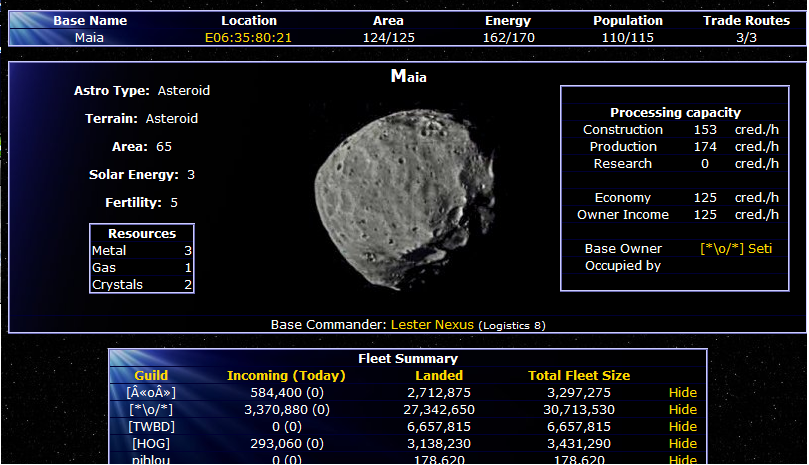This screenshot has height=465, width=809.
Task: Hide the [TWBD] guild fleet row
Action: click(x=683, y=426)
